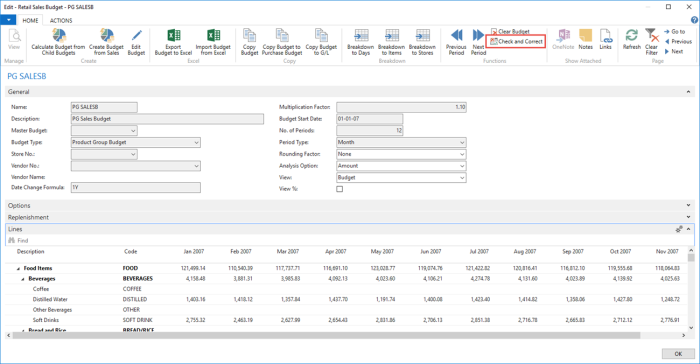Open the Budget Type dropdown
Screen dimensions: 700x364
pos(136,142)
